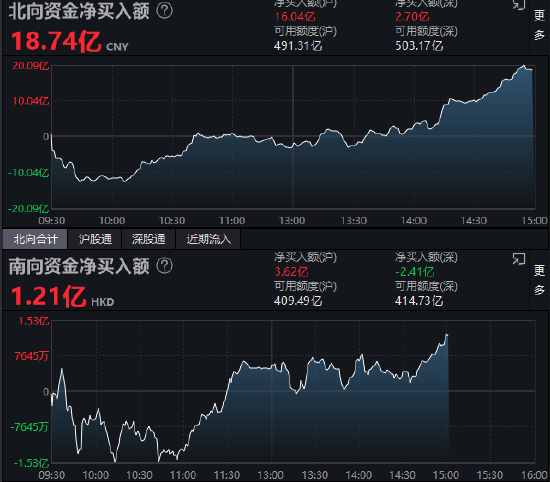Screen dimensions: 550x482
Task: Click southbound 净买入额(沪) value 3.62亿
Action: 291,272
